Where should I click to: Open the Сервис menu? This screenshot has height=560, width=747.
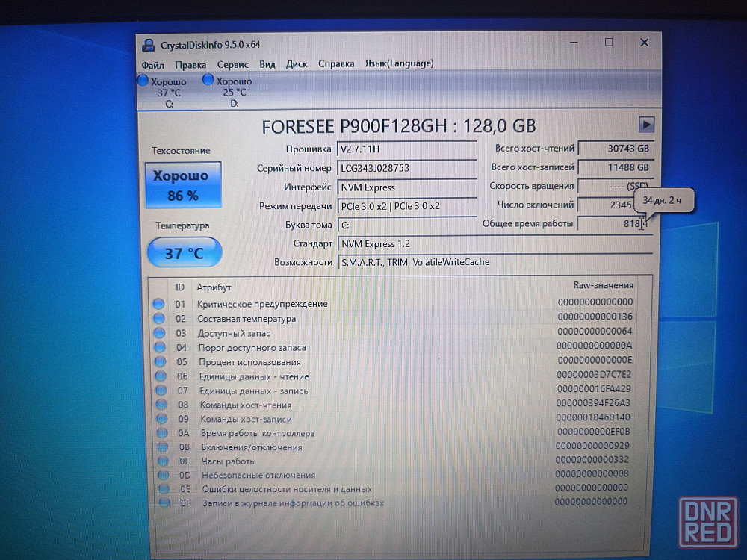[232, 64]
